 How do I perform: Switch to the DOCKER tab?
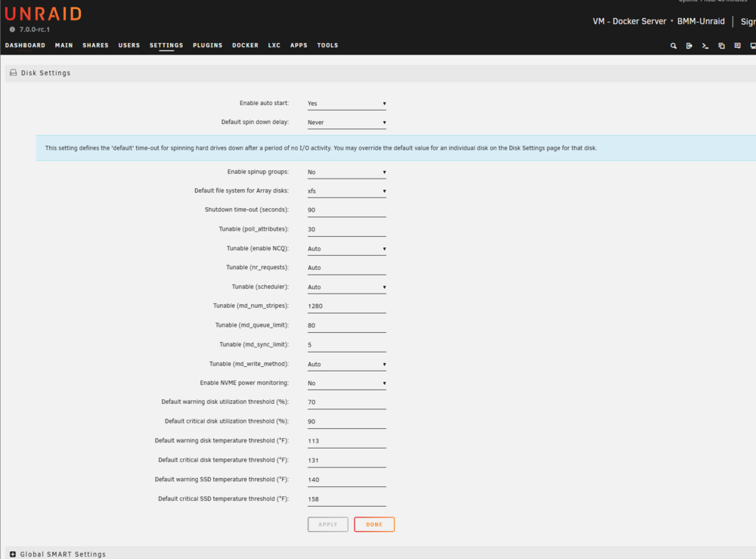coord(245,45)
